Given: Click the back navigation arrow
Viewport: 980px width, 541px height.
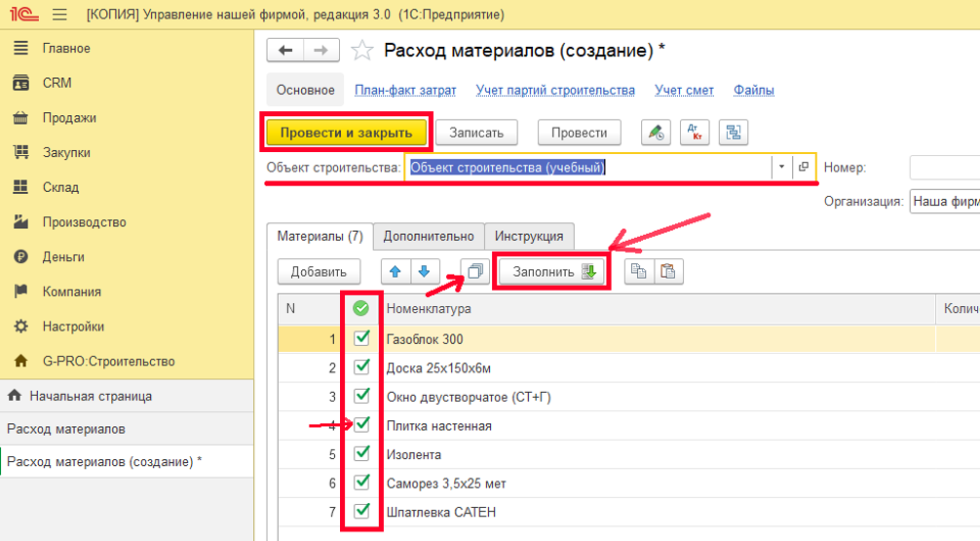Looking at the screenshot, I should [x=285, y=51].
